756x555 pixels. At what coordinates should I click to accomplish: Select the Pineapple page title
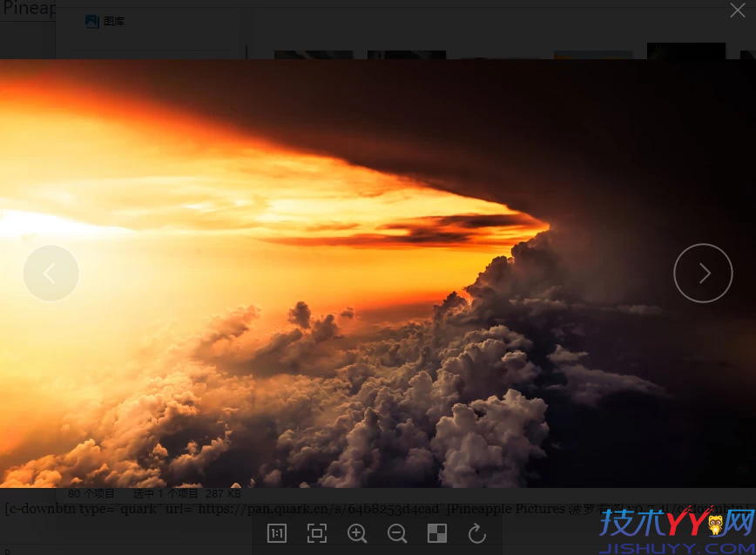(x=29, y=9)
